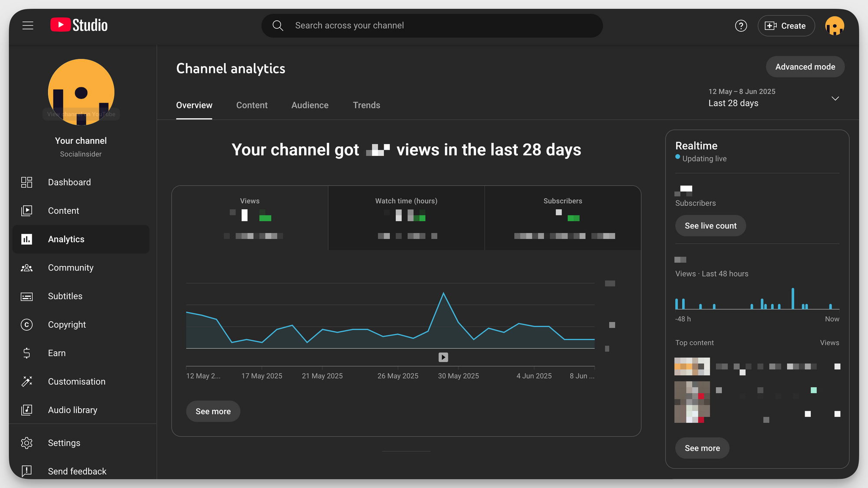Open the Send feedback panel
868x488 pixels.
tap(77, 471)
